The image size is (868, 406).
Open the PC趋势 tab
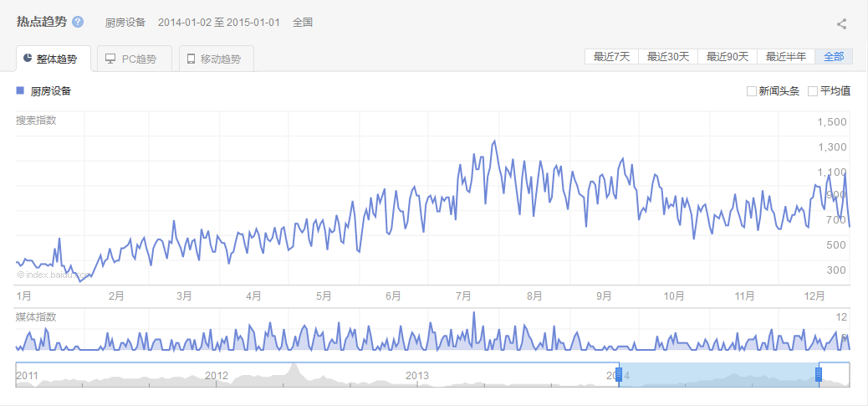tap(135, 59)
